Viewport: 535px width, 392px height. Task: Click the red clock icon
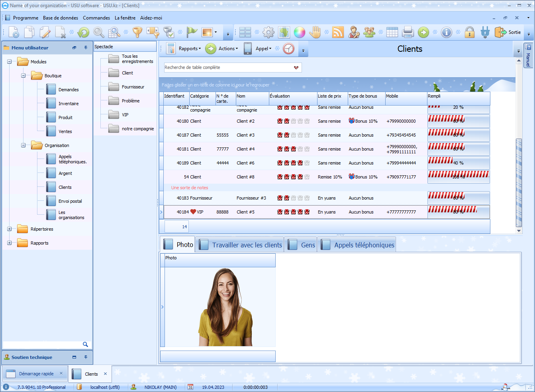[x=289, y=49]
